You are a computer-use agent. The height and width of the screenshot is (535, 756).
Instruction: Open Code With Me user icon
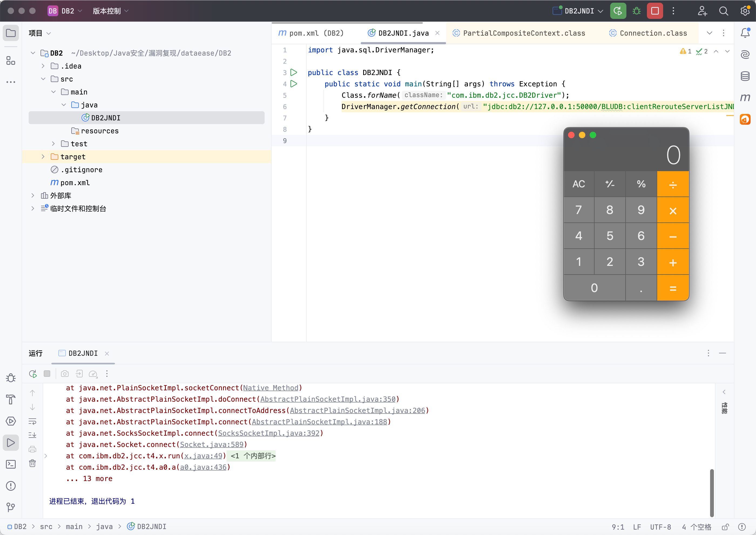coord(702,11)
